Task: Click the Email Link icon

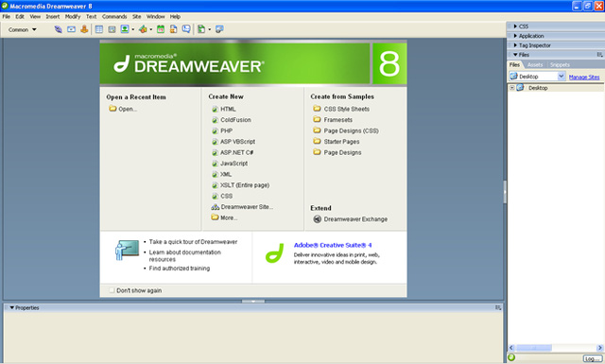Action: point(72,29)
